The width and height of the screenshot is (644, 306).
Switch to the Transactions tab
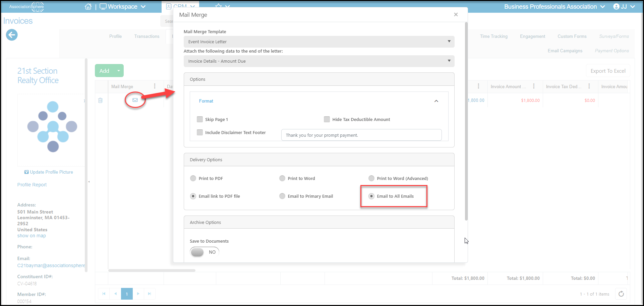[x=147, y=36]
